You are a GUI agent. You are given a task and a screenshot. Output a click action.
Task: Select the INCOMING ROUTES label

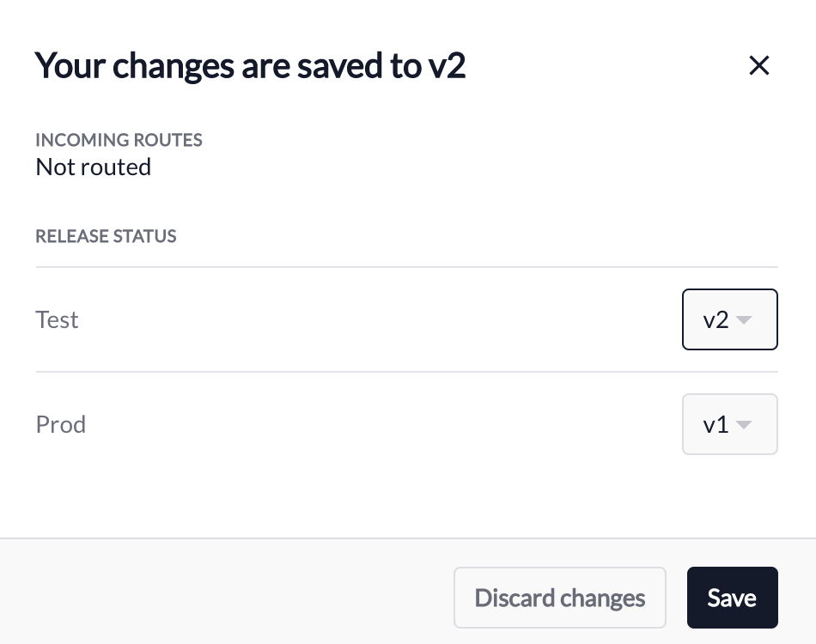[x=119, y=140]
